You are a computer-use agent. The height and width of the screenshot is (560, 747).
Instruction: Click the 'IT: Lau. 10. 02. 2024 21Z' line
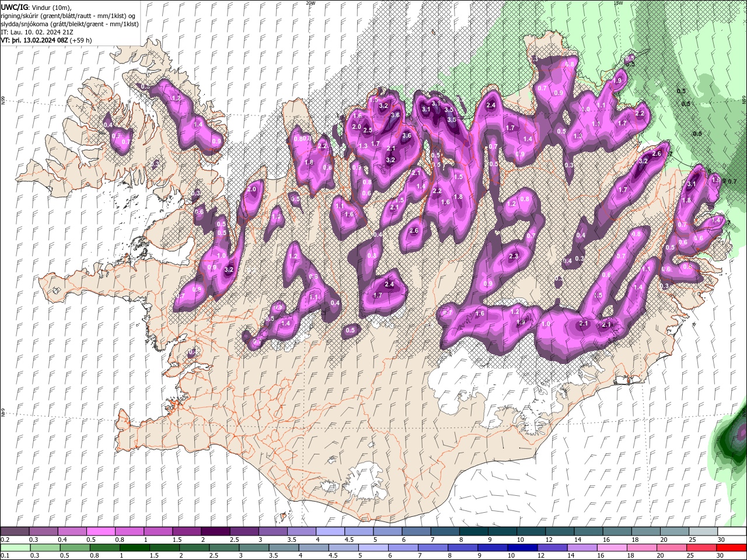[x=37, y=32]
